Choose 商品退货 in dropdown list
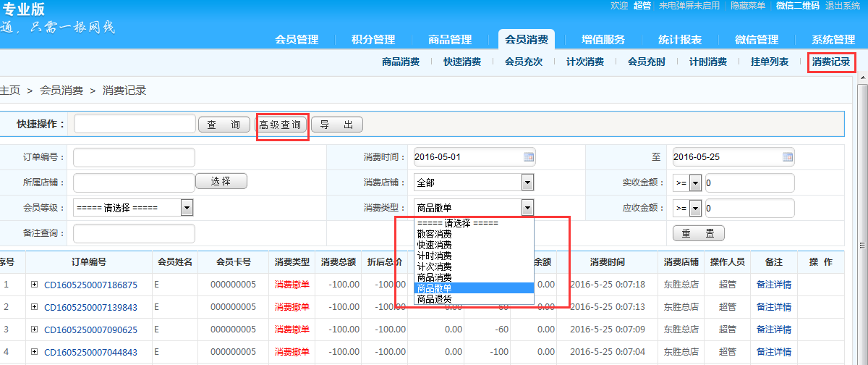The image size is (868, 365). click(x=475, y=298)
